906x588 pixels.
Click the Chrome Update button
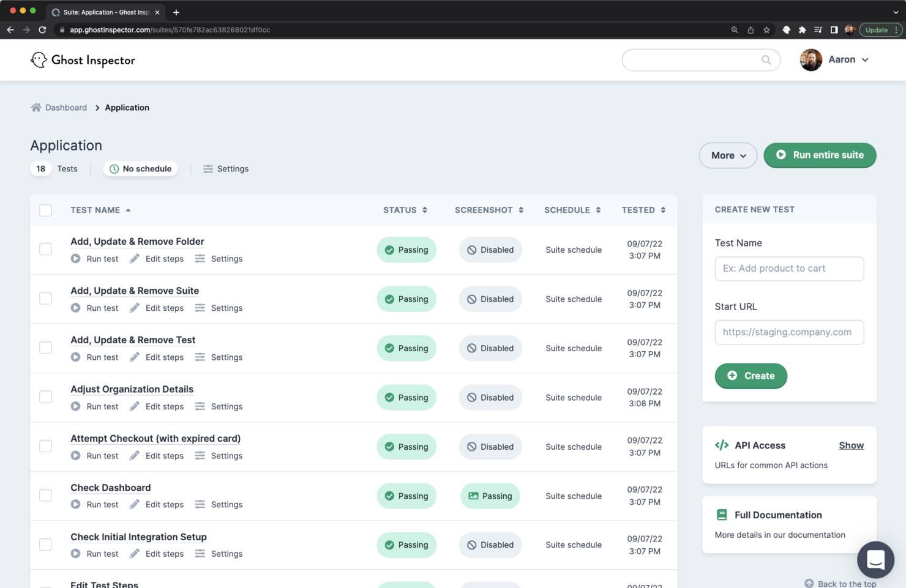click(x=877, y=30)
